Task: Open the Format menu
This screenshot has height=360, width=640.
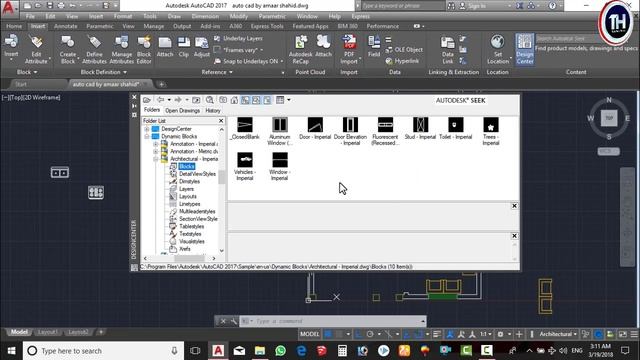Action: [123, 16]
